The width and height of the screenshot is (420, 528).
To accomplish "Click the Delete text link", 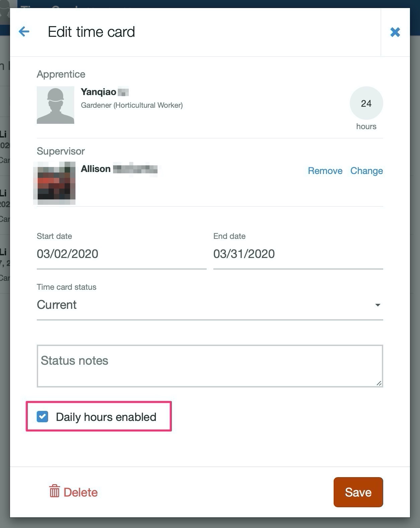I will pos(81,492).
